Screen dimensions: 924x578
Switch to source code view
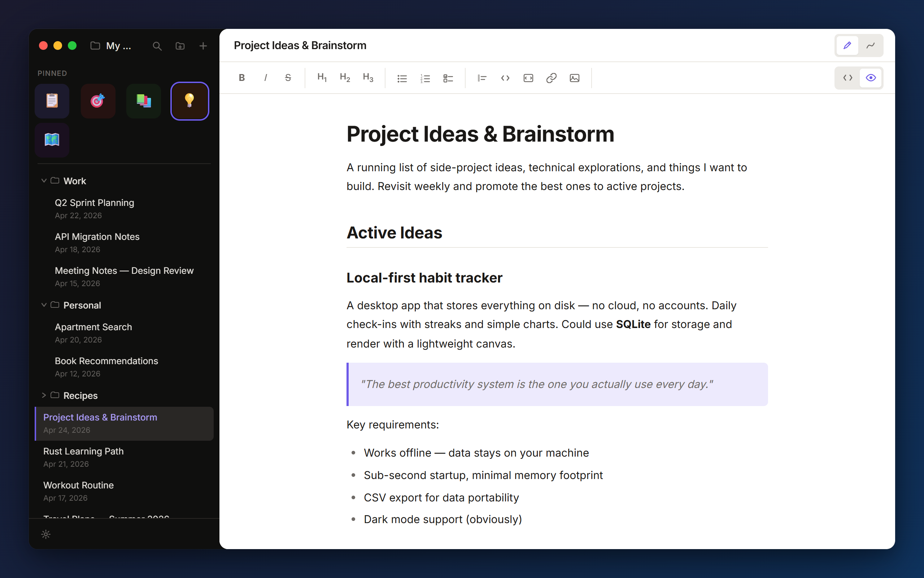click(x=847, y=78)
